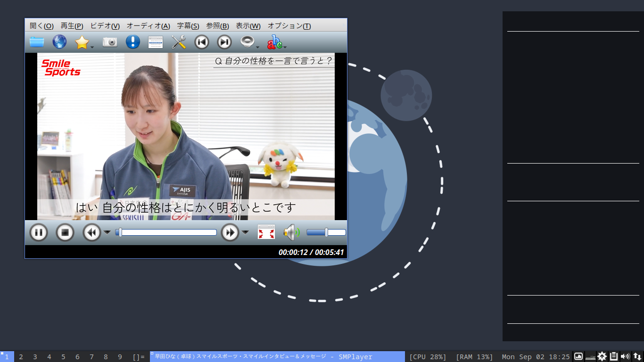This screenshot has width=644, height=362.
Task: Switch to workspace 5
Action: pos(64,357)
